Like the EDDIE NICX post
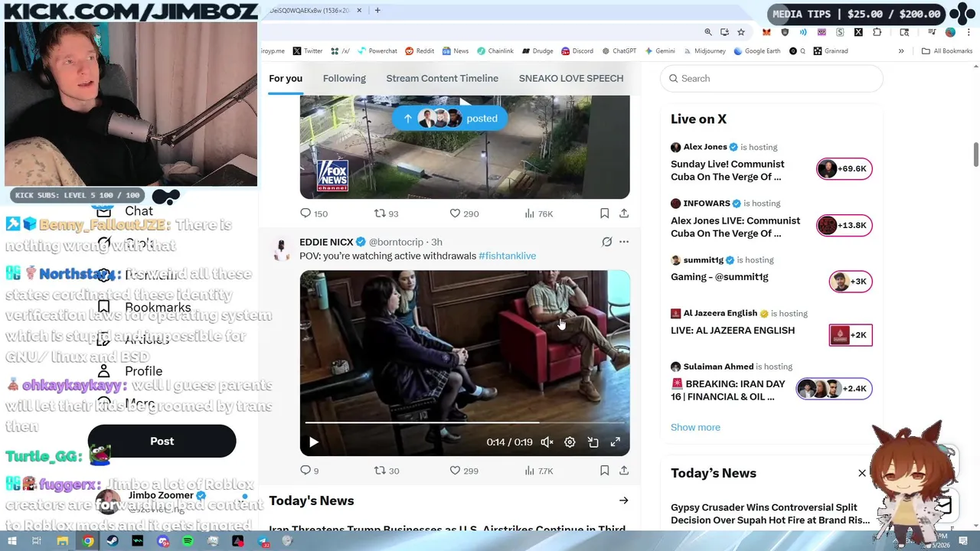This screenshot has width=980, height=551. (464, 471)
